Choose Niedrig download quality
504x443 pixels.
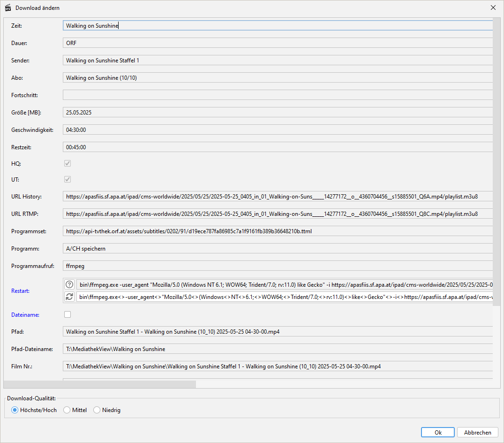97,410
